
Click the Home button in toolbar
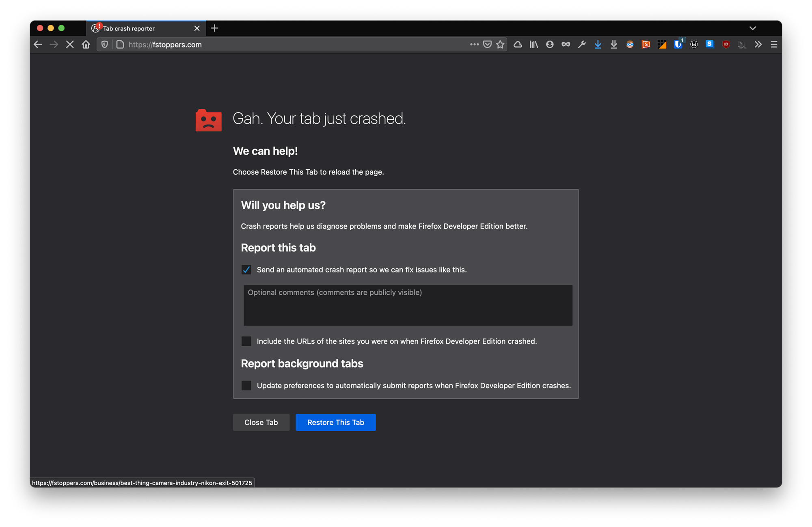click(x=86, y=45)
